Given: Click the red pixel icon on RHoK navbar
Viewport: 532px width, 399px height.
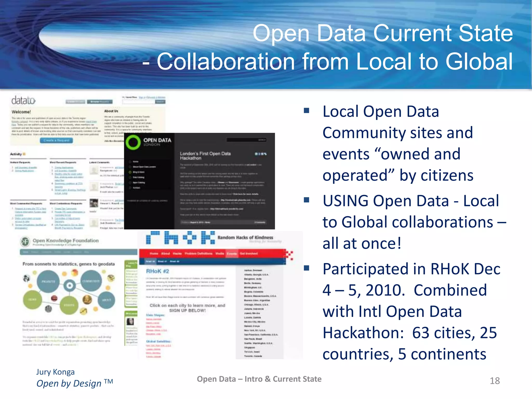Looking at the screenshot, I should pos(289,255).
